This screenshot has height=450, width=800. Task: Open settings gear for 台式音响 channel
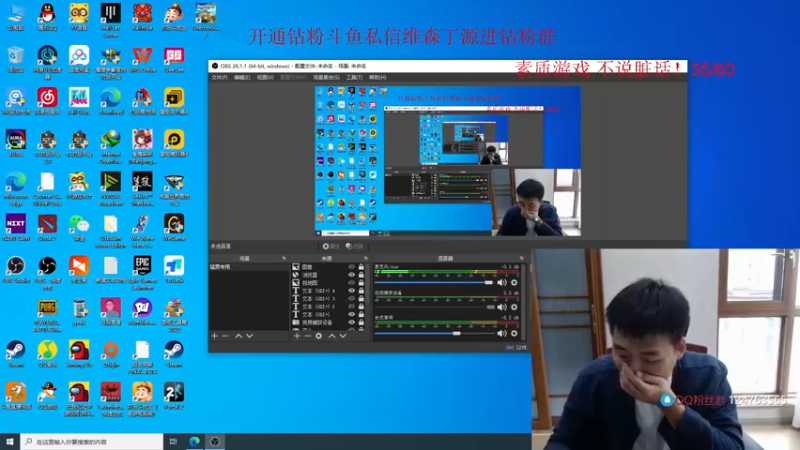coord(514,333)
